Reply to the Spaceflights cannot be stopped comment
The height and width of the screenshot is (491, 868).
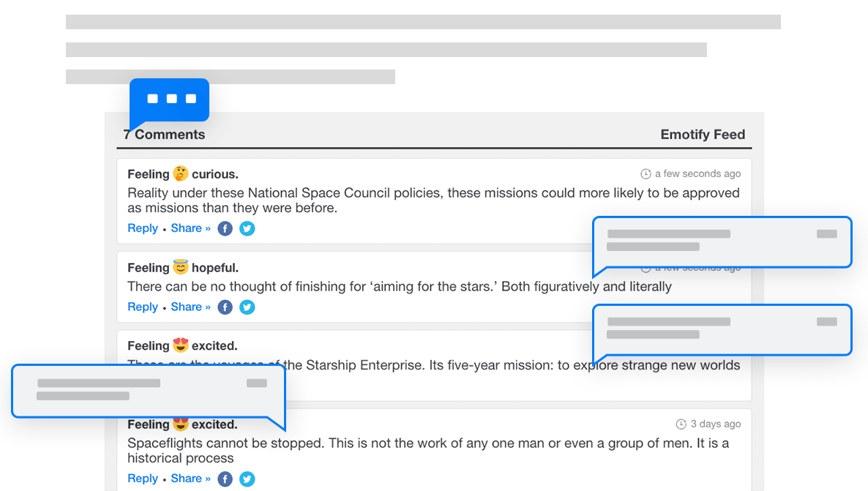(143, 479)
